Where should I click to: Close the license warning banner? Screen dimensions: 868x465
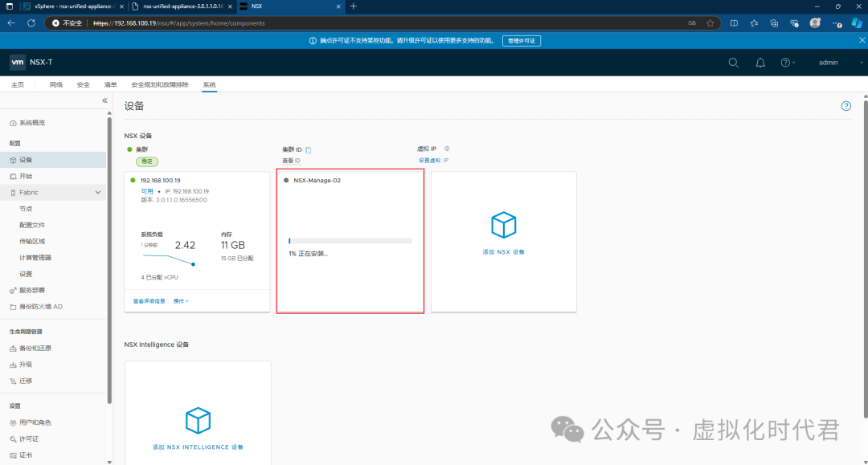(862, 40)
